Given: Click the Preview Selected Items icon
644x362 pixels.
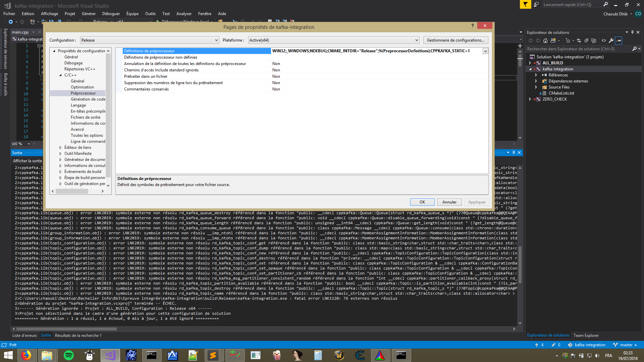Looking at the screenshot, I should coord(619,41).
